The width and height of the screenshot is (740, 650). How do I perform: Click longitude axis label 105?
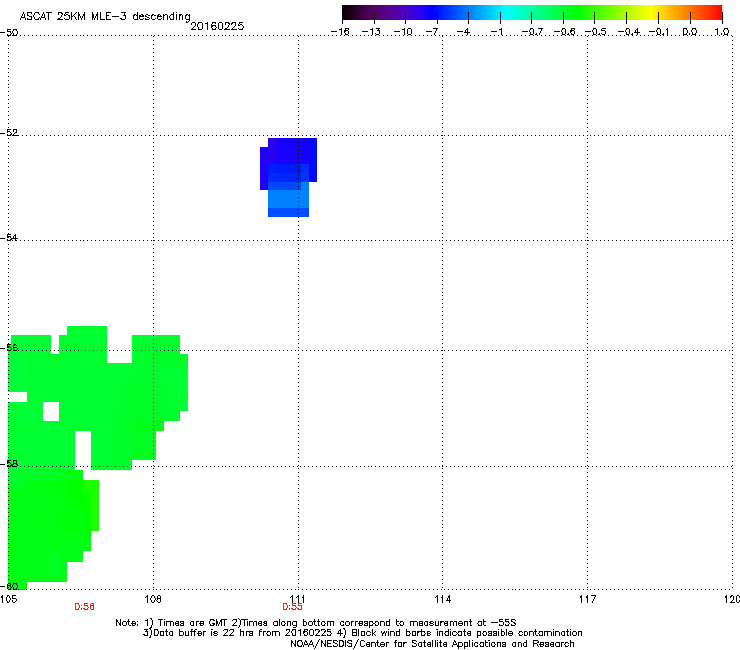[8, 599]
